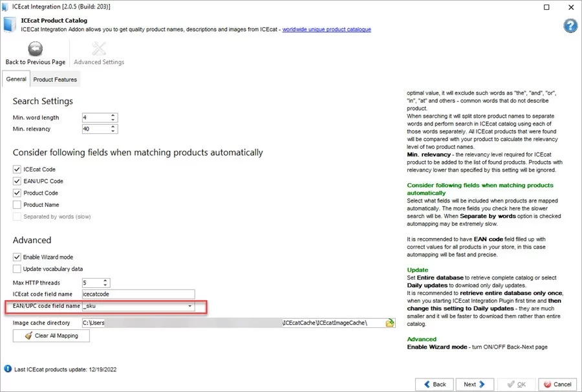Image resolution: width=582 pixels, height=392 pixels.
Task: Click the blue help question mark icon
Action: tap(570, 26)
